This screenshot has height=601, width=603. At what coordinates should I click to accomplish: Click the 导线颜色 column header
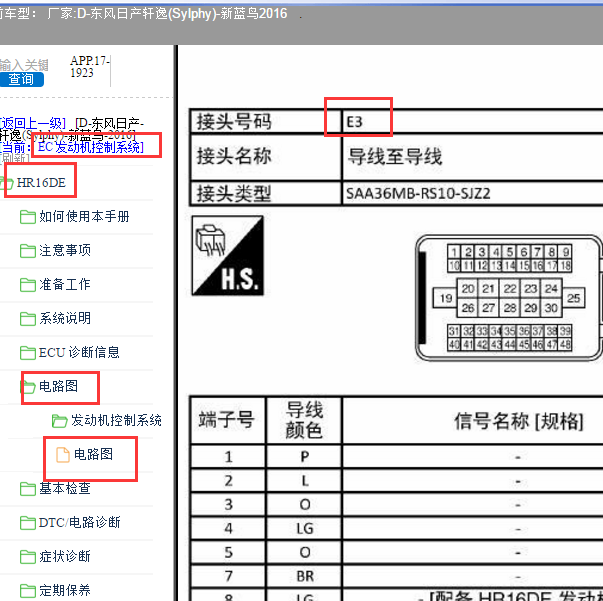(x=304, y=420)
